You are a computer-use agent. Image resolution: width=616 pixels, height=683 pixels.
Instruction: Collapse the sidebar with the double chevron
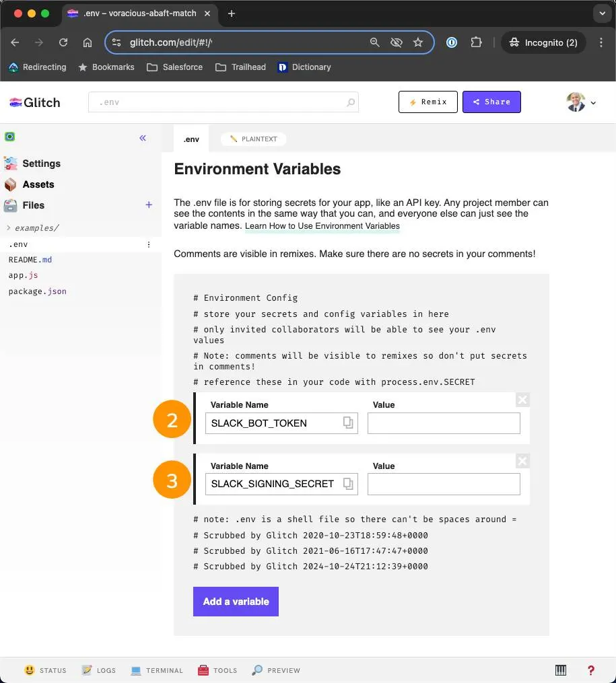tap(143, 138)
